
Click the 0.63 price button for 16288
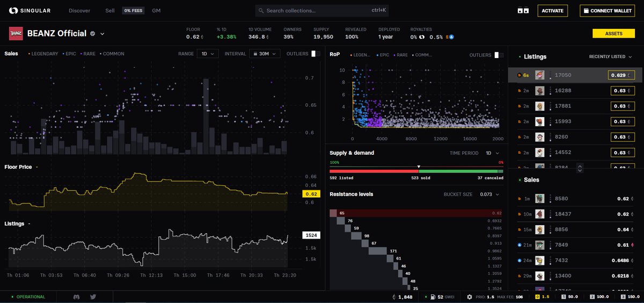click(624, 91)
